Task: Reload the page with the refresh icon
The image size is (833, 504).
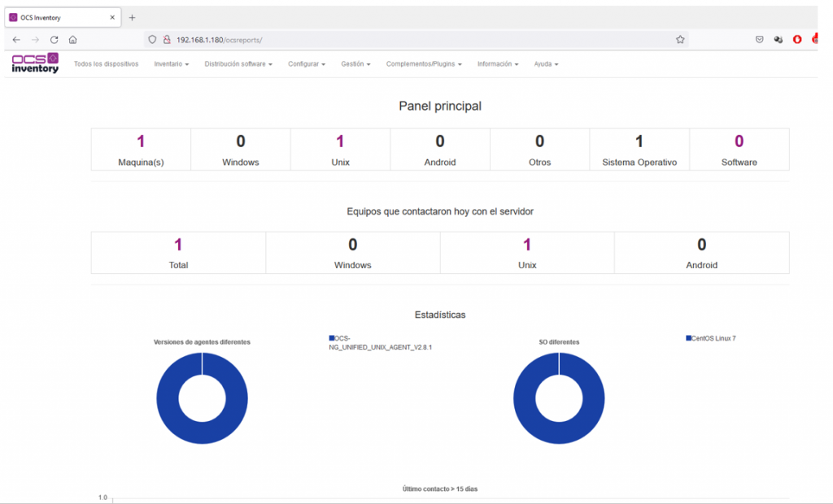Action: (55, 40)
